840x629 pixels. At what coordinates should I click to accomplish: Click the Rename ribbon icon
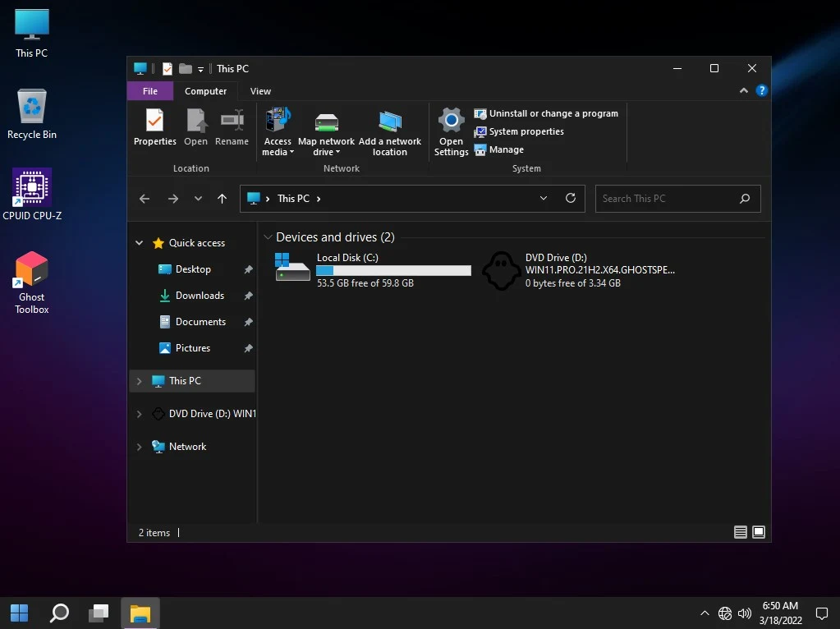click(232, 127)
